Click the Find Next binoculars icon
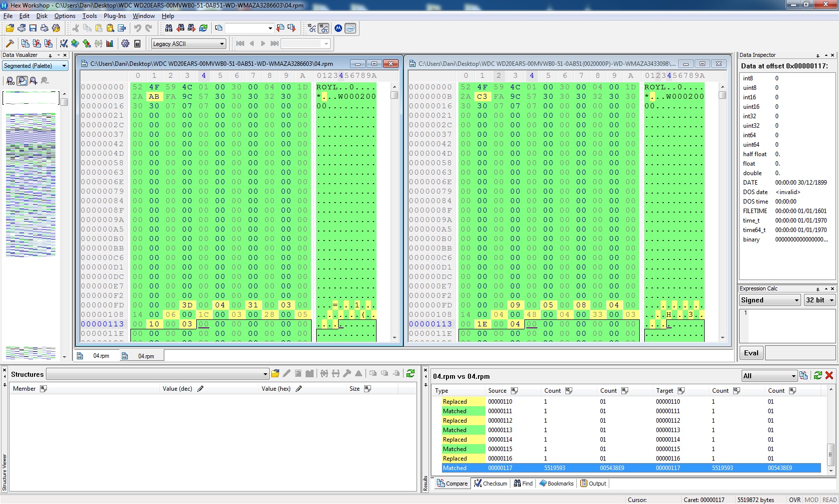Viewport: 839px width, 504px height. [x=192, y=28]
